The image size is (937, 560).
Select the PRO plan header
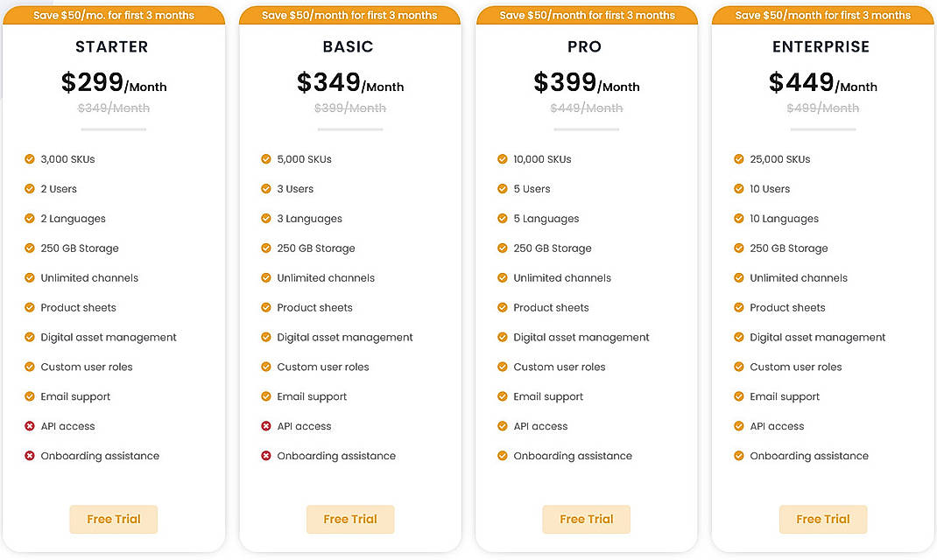pyautogui.click(x=584, y=46)
